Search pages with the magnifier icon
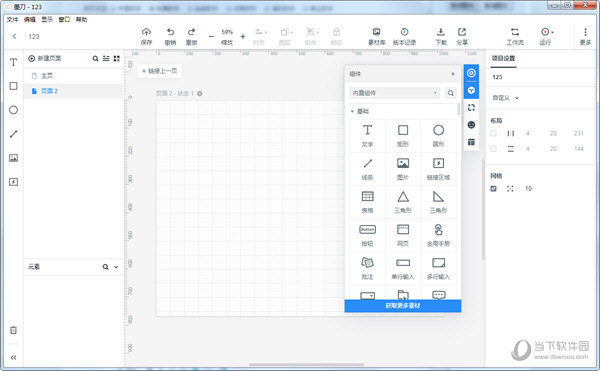The width and height of the screenshot is (600, 371). 95,59
